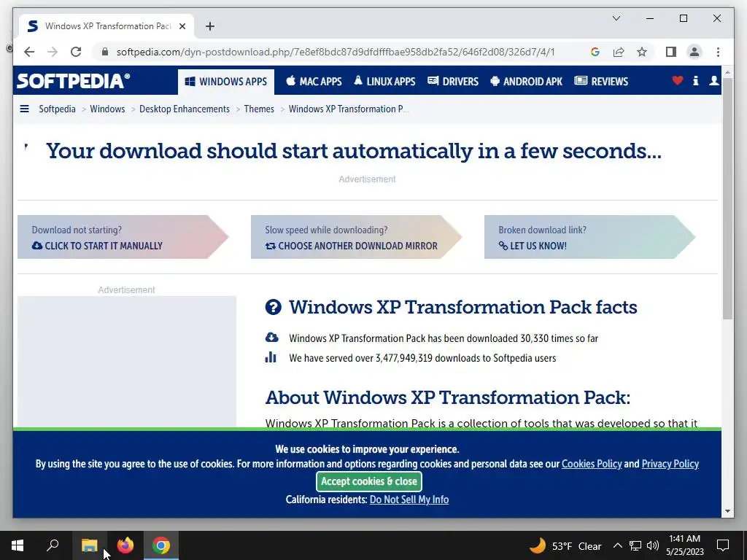Select the Drivers tab
Image resolution: width=747 pixels, height=560 pixels.
tap(452, 82)
